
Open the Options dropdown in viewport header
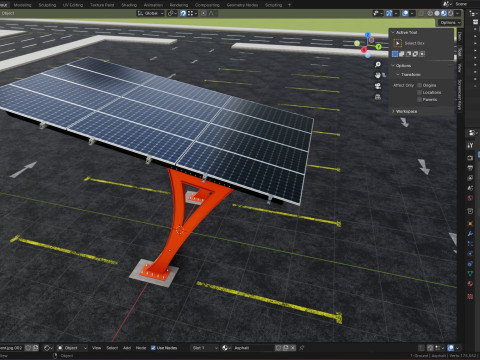click(450, 23)
